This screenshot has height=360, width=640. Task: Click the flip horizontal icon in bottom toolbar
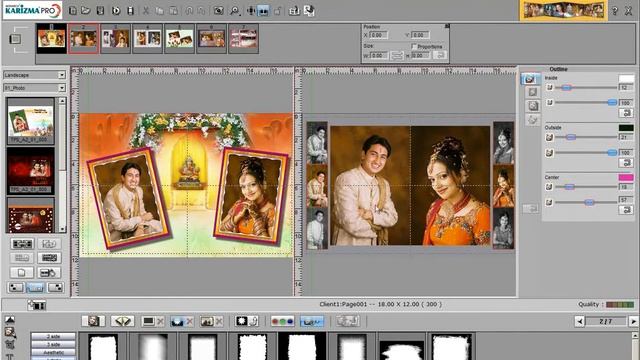(122, 321)
